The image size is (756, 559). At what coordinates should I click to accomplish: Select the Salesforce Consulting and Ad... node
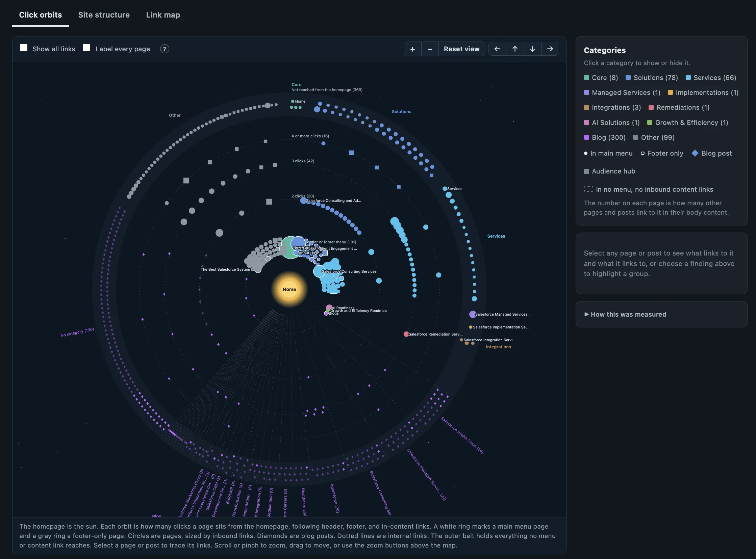(x=303, y=201)
